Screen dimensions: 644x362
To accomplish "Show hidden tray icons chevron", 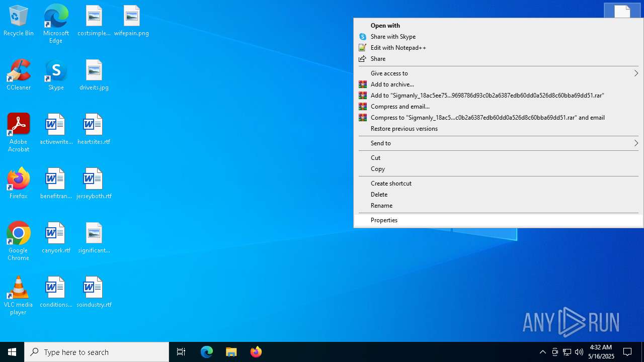I will coord(542,352).
